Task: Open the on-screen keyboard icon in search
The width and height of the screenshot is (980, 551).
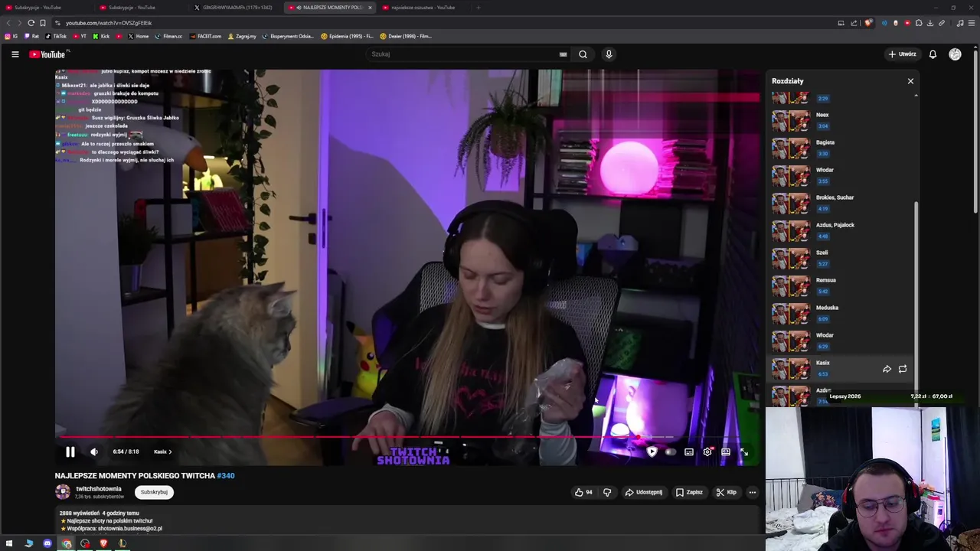Action: tap(563, 54)
